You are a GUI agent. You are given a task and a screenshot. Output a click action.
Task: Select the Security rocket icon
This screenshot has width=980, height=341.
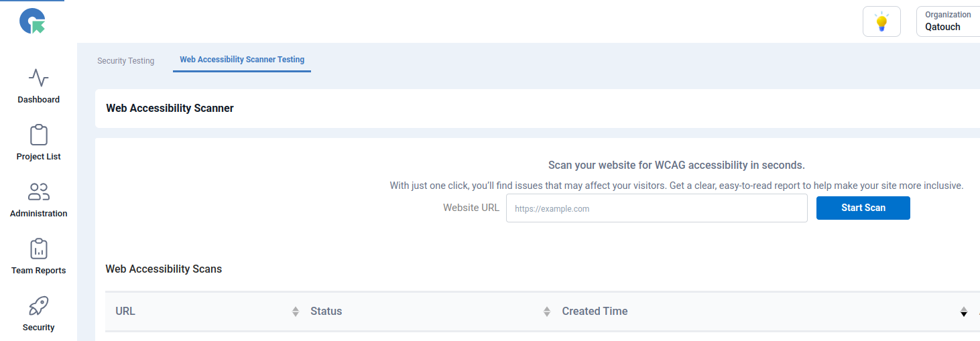point(38,306)
